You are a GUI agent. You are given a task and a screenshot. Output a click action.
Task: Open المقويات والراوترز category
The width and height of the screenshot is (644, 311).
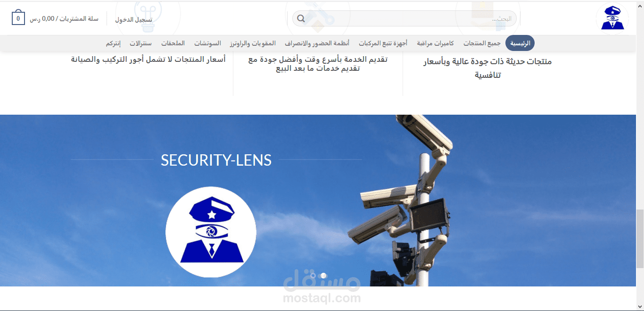(253, 43)
